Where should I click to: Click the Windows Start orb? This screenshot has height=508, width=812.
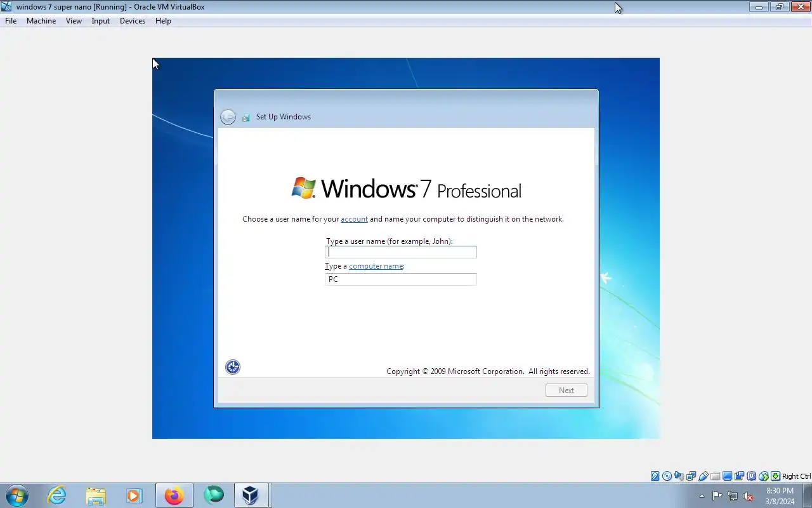17,495
